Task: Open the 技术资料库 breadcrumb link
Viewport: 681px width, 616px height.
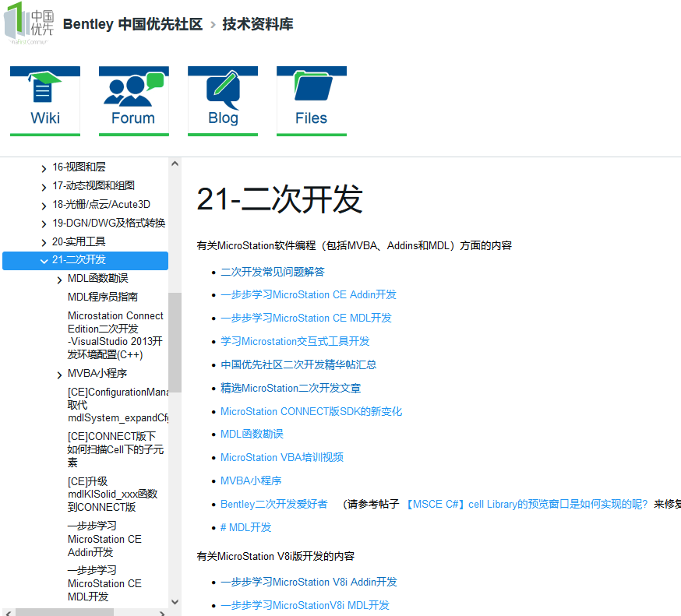Action: click(258, 24)
